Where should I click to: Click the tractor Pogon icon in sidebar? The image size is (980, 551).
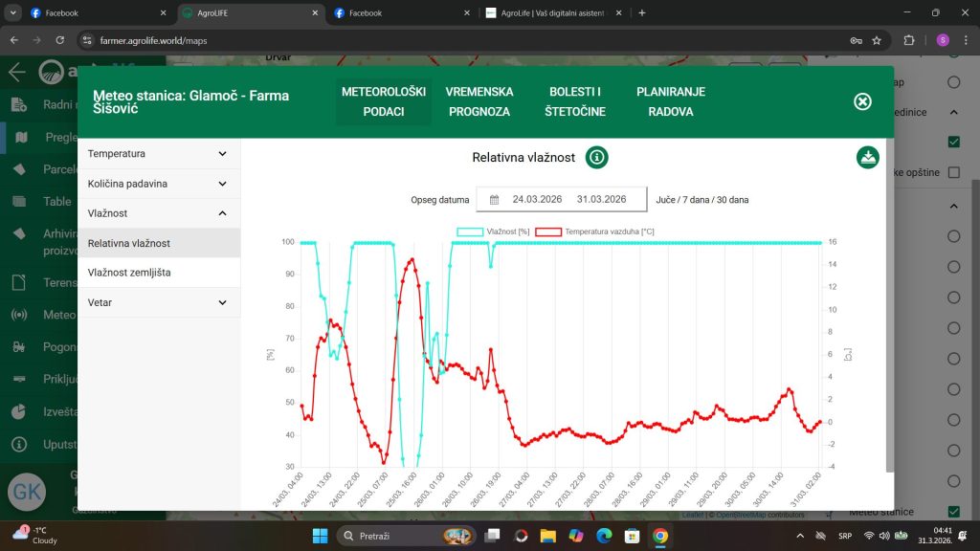19,347
